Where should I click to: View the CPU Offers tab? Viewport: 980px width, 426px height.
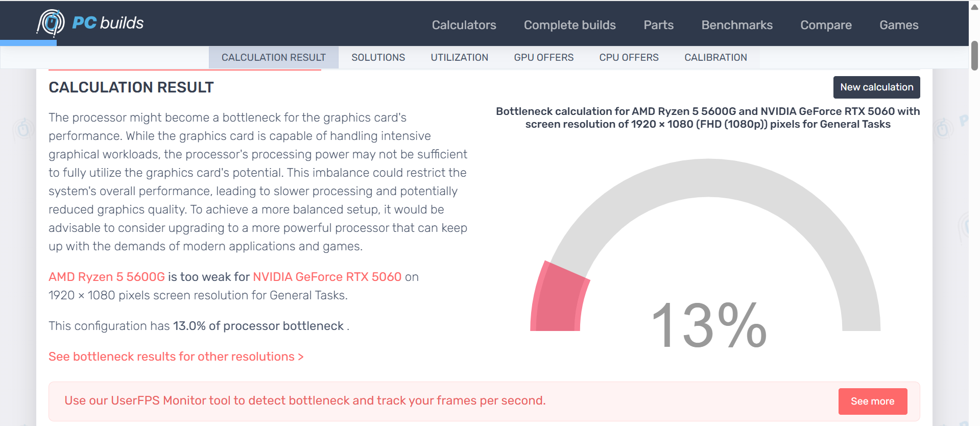[x=629, y=58]
